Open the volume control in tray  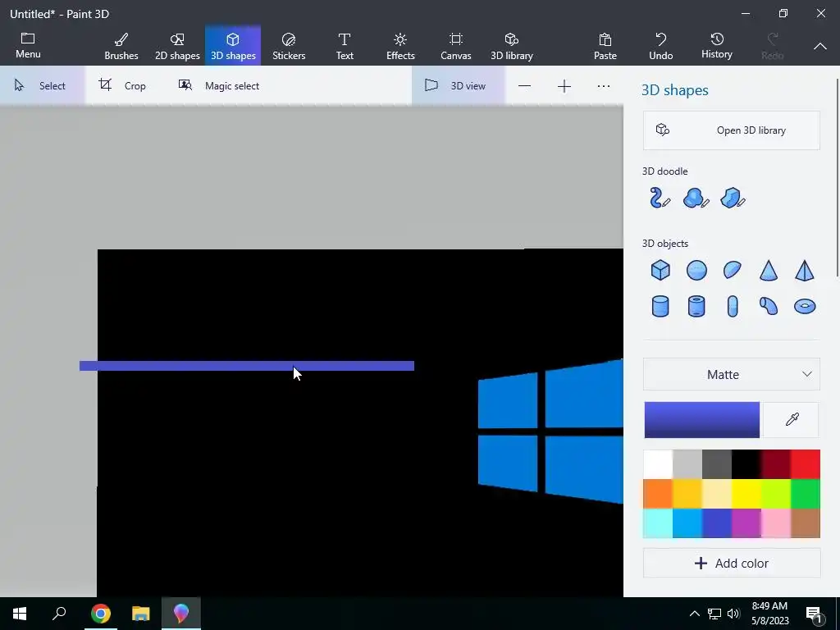tap(733, 614)
